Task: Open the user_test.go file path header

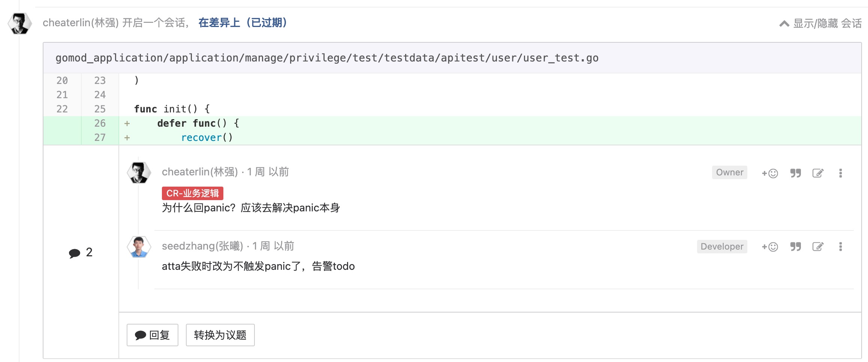Action: (327, 58)
